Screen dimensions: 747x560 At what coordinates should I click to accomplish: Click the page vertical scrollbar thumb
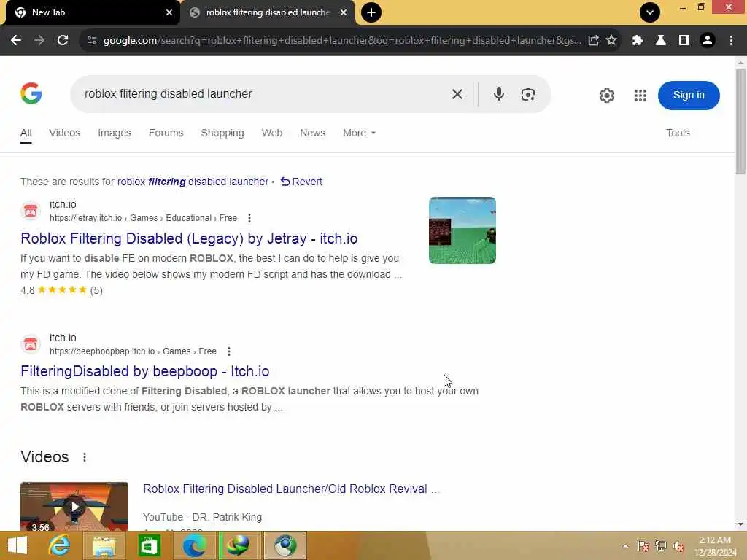[x=740, y=121]
